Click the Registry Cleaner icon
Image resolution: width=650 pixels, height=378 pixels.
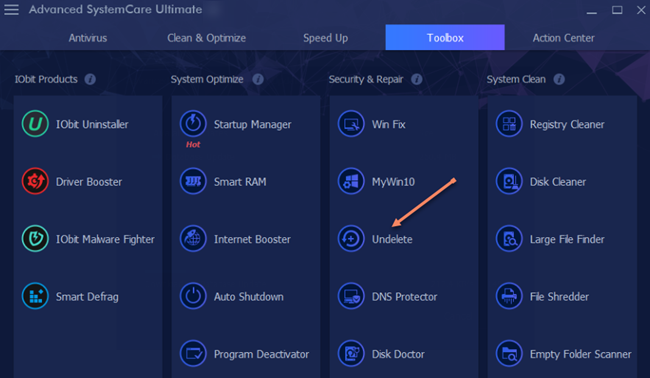tap(509, 124)
